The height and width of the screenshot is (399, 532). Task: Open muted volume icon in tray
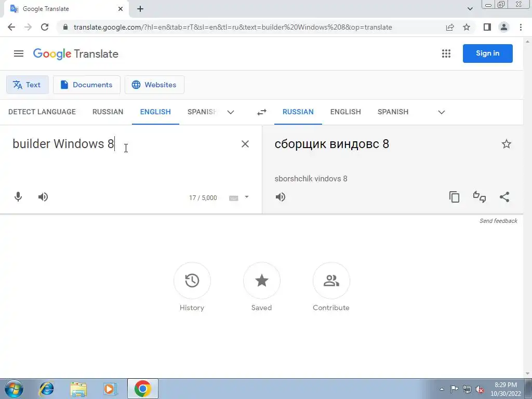pos(480,389)
